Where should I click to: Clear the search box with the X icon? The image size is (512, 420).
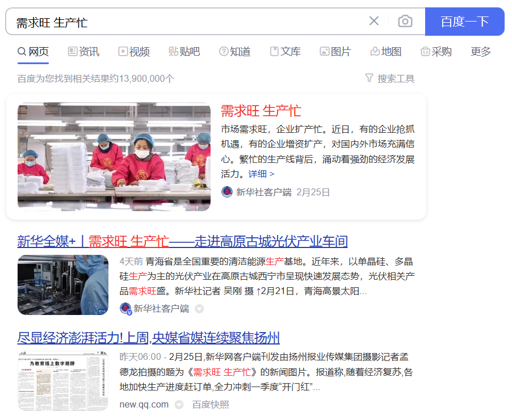[374, 21]
